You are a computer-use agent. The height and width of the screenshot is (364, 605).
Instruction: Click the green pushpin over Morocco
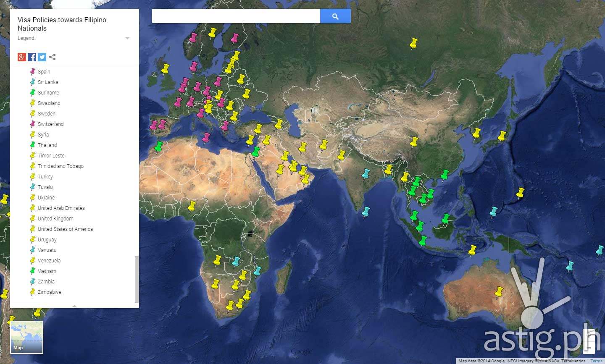[158, 147]
